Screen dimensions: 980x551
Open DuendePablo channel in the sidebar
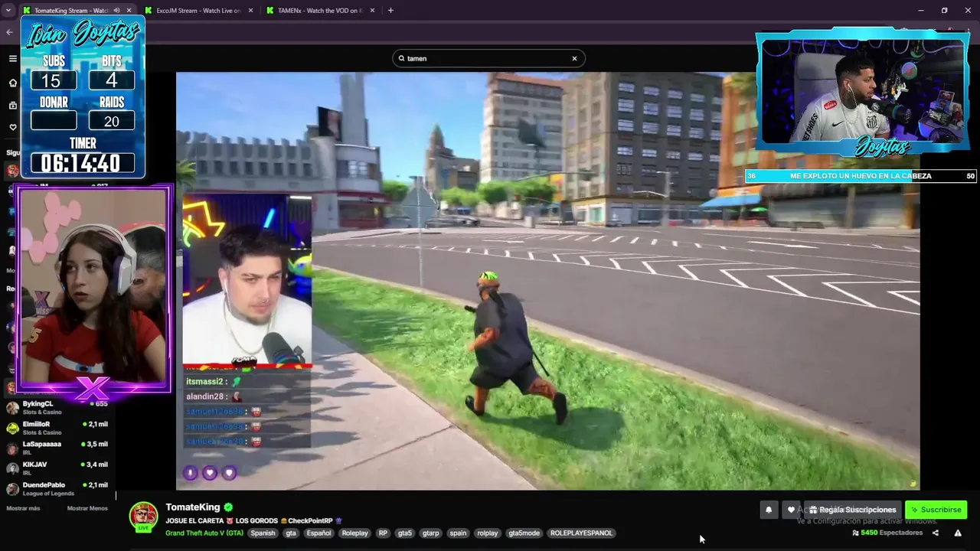[x=57, y=488]
